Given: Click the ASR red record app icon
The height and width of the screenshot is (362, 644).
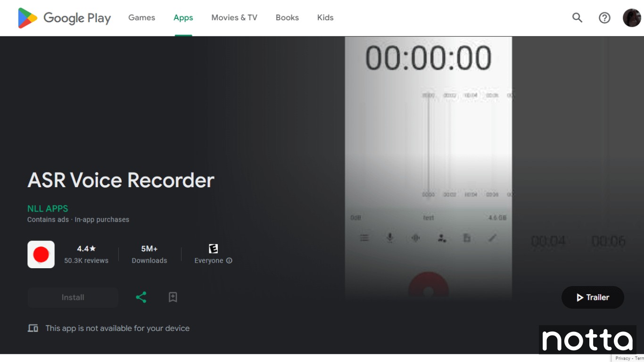Looking at the screenshot, I should point(41,255).
